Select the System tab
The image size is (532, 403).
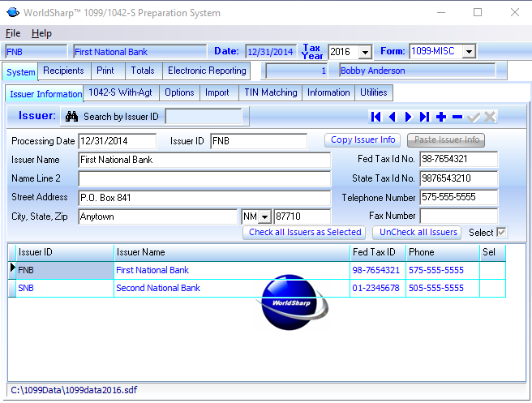point(21,72)
